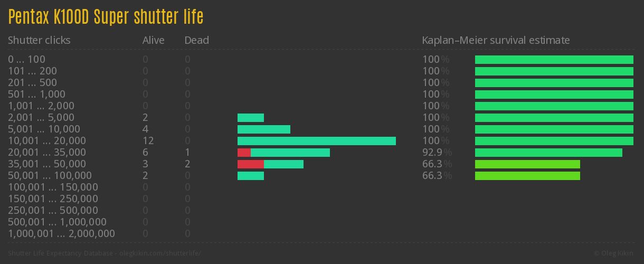Click the teal alive bar for 5,001–10,000
The height and width of the screenshot is (264, 644).
point(264,129)
